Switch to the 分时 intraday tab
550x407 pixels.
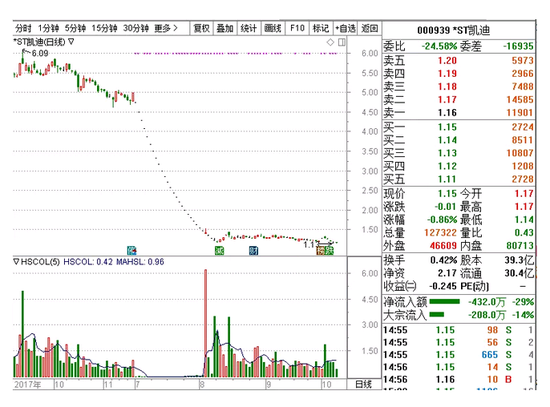click(23, 28)
